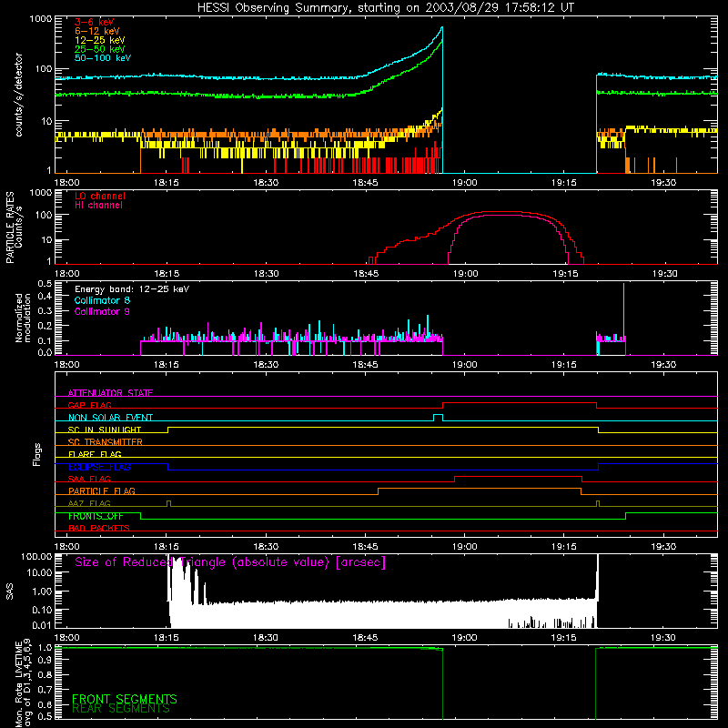The height and width of the screenshot is (728, 728).
Task: Select the 6-12 keV legend entry
Action: point(97,31)
